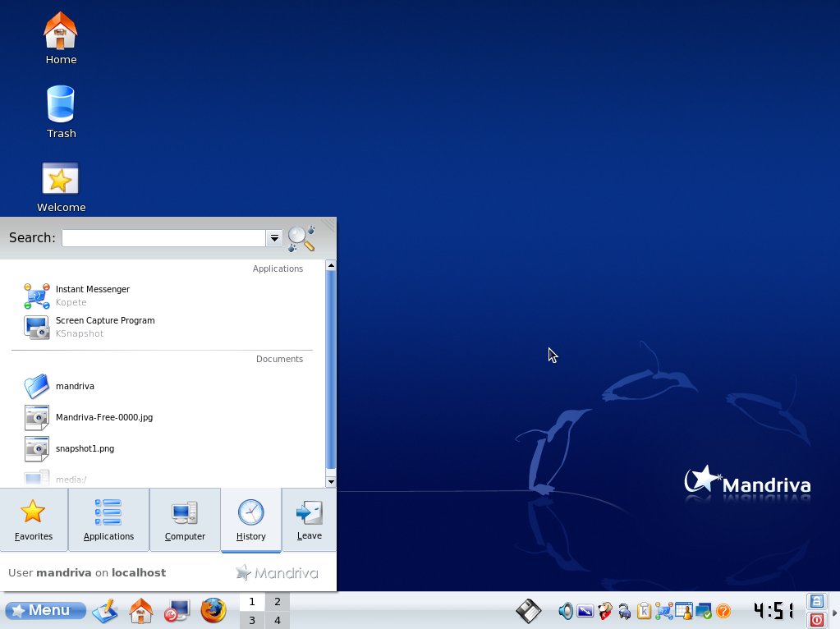Open the Klipper clipboard tray icon
This screenshot has height=629, width=840.
645,611
